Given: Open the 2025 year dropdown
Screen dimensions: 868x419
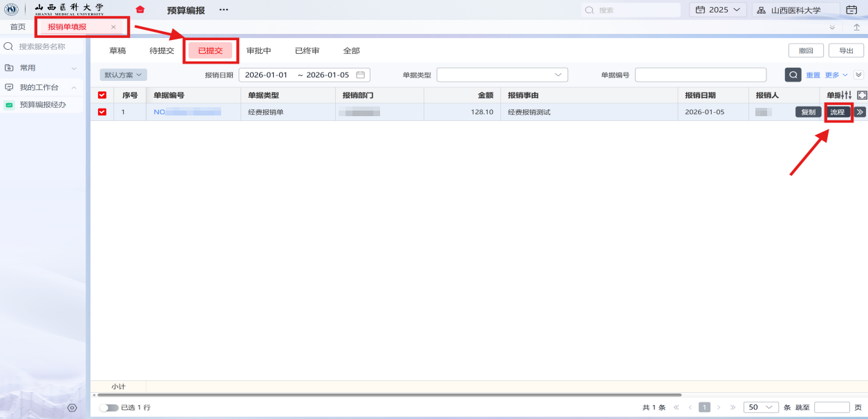Looking at the screenshot, I should (x=717, y=10).
